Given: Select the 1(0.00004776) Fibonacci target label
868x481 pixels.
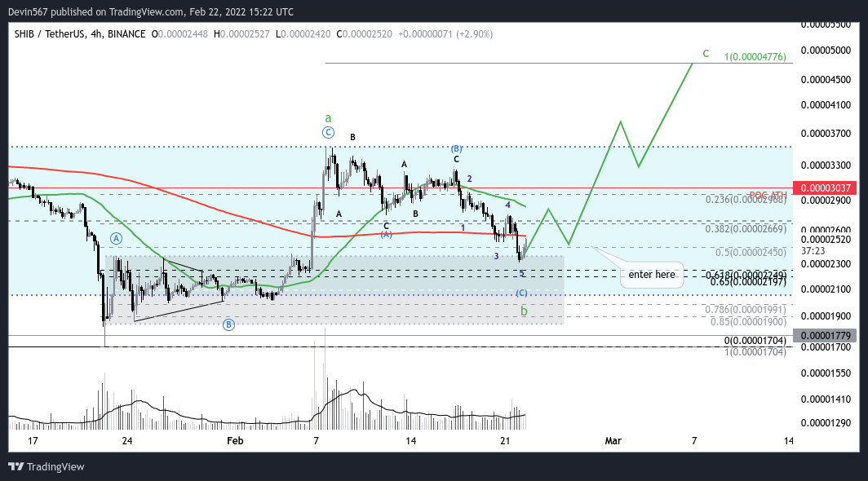Looking at the screenshot, I should point(755,56).
